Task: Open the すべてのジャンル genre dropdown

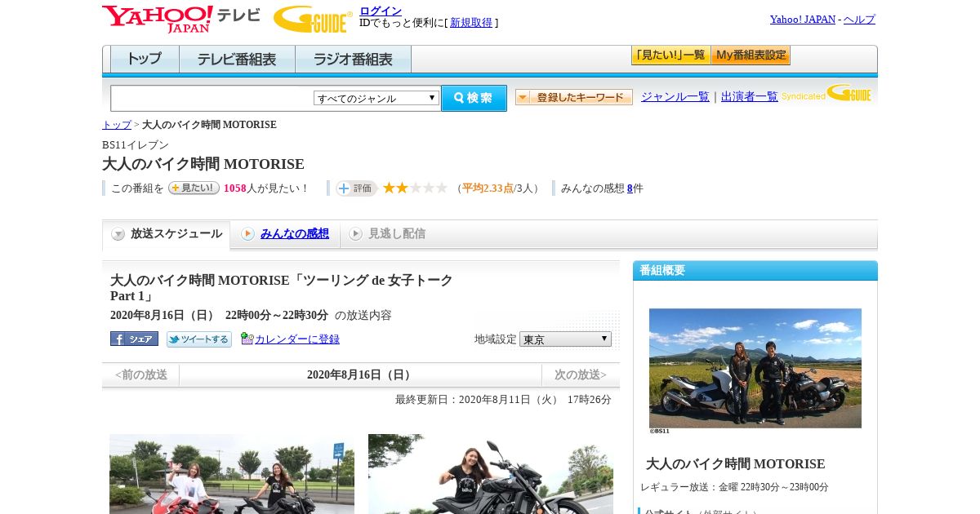Action: click(376, 98)
